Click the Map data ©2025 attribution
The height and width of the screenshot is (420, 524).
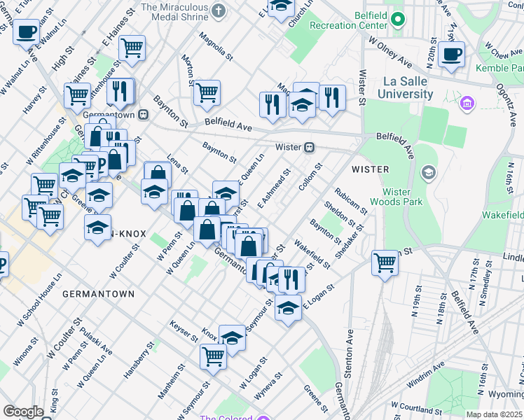point(494,414)
